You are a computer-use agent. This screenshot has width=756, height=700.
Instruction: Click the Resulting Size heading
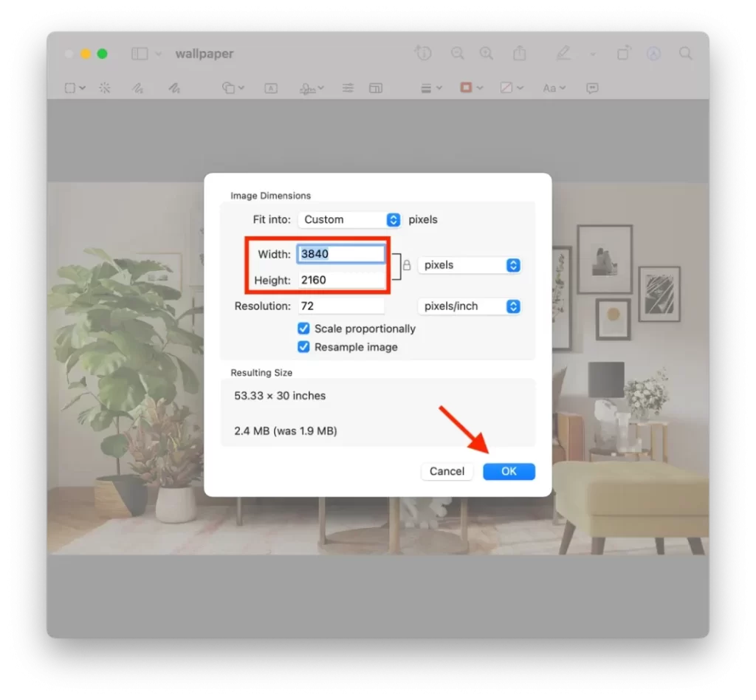[x=261, y=373]
